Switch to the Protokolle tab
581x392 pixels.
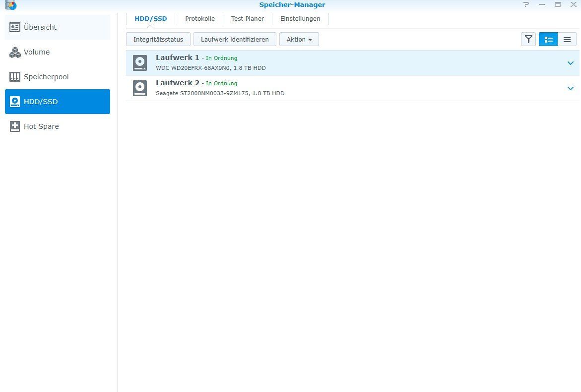point(200,19)
